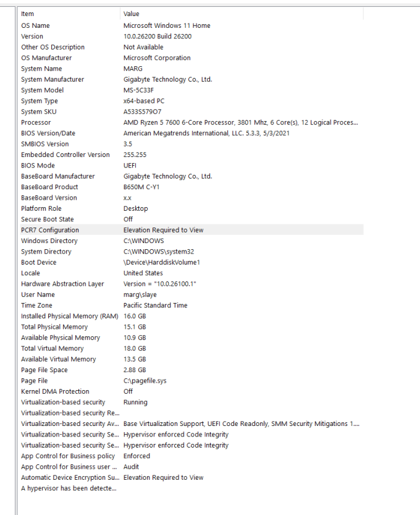This screenshot has width=420, height=515.
Task: Select the System SKU row
Action: click(191, 112)
